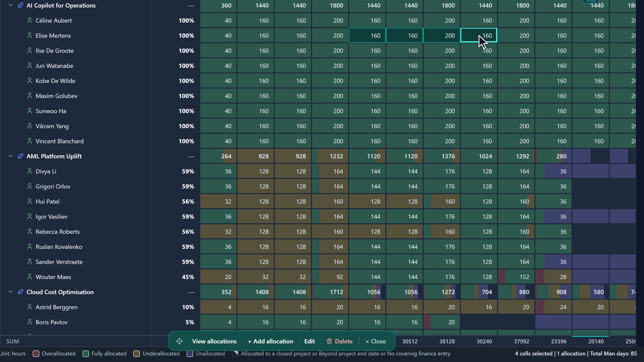Image resolution: width=644 pixels, height=362 pixels.
Task: Close the selection action bar
Action: coord(376,341)
